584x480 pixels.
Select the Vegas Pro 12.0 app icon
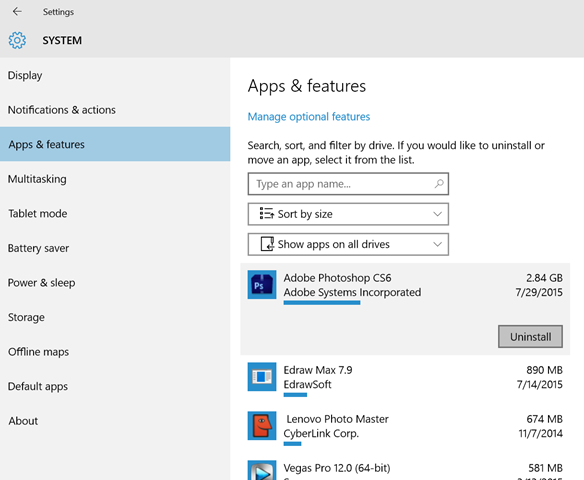(x=262, y=470)
